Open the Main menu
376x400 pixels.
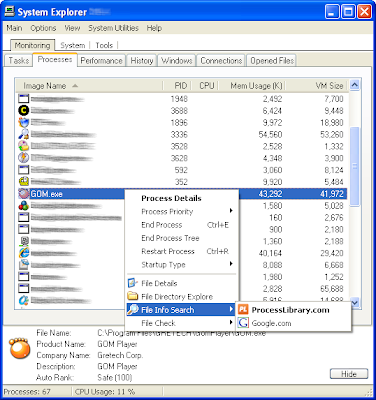point(14,28)
